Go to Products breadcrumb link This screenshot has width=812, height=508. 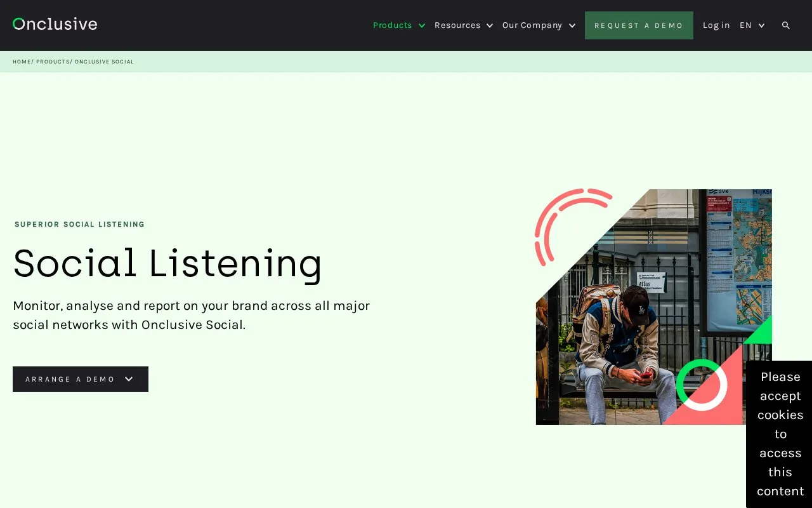point(53,62)
